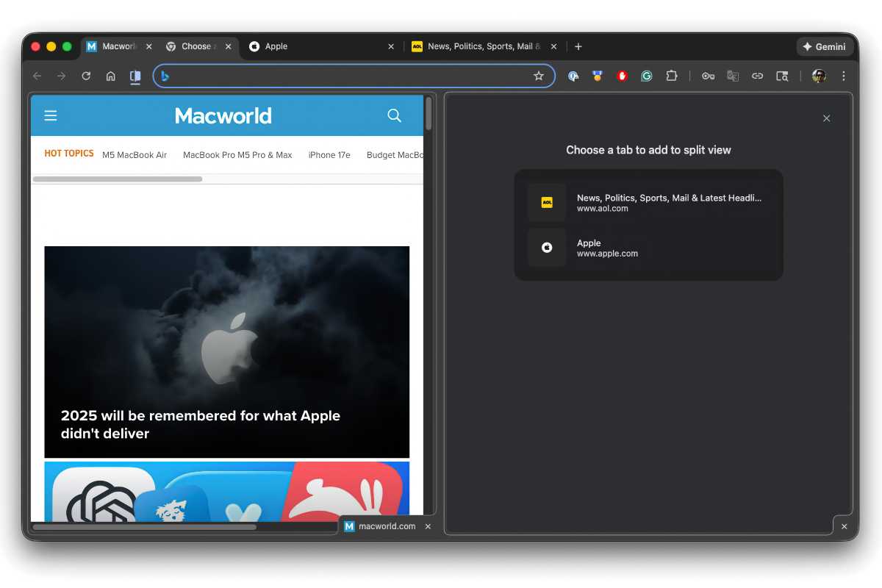Open the password manager key icon

tap(708, 76)
